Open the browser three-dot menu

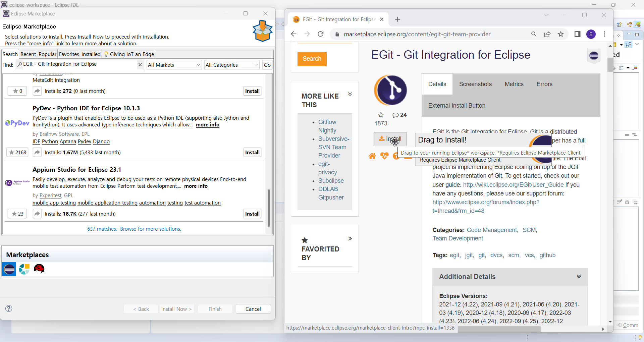[604, 34]
